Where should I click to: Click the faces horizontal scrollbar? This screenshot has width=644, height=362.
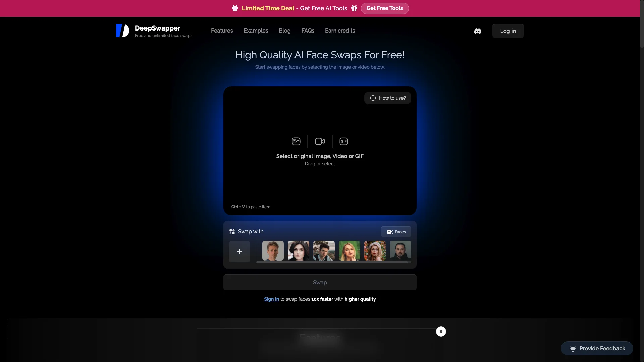[x=332, y=262]
